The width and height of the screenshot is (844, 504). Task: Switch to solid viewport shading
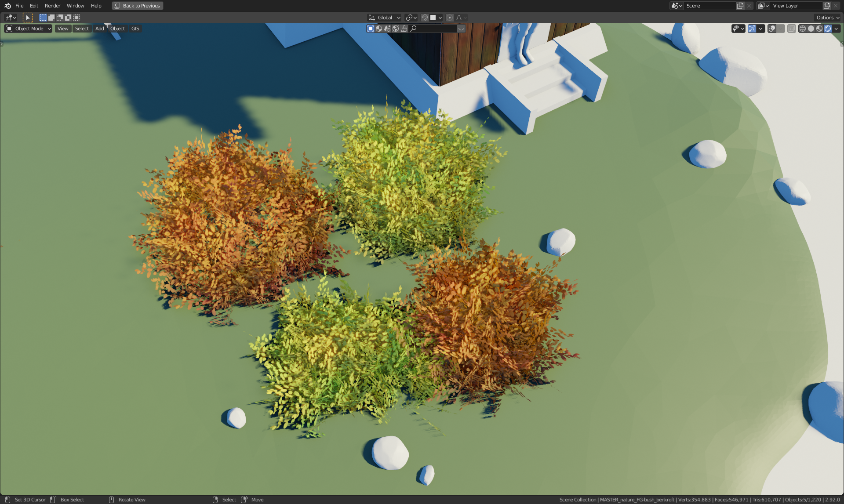811,29
